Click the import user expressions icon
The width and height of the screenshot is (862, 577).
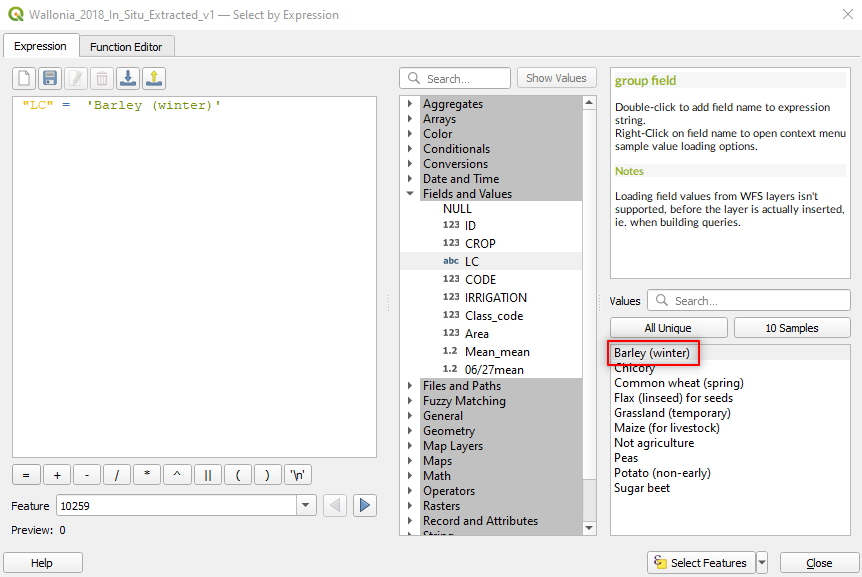click(128, 78)
